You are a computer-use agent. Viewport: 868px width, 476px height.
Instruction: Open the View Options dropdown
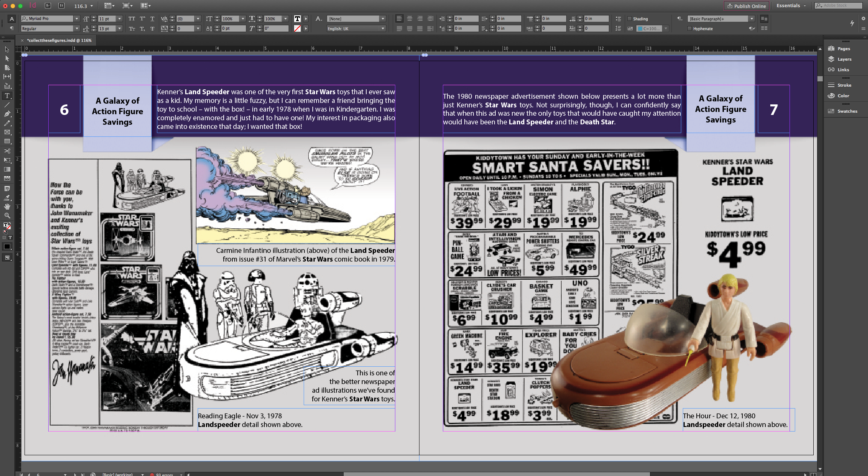[109, 6]
